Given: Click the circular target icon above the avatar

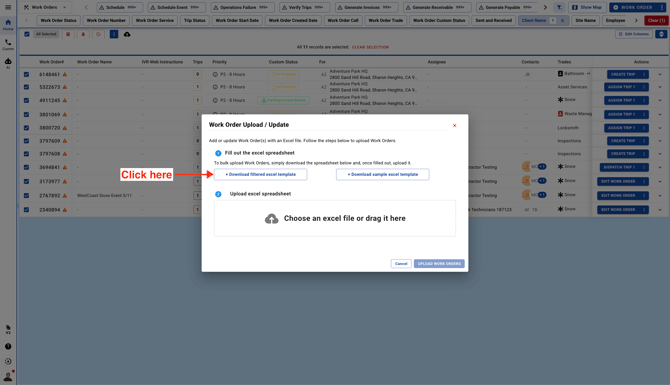Looking at the screenshot, I should coord(8,361).
